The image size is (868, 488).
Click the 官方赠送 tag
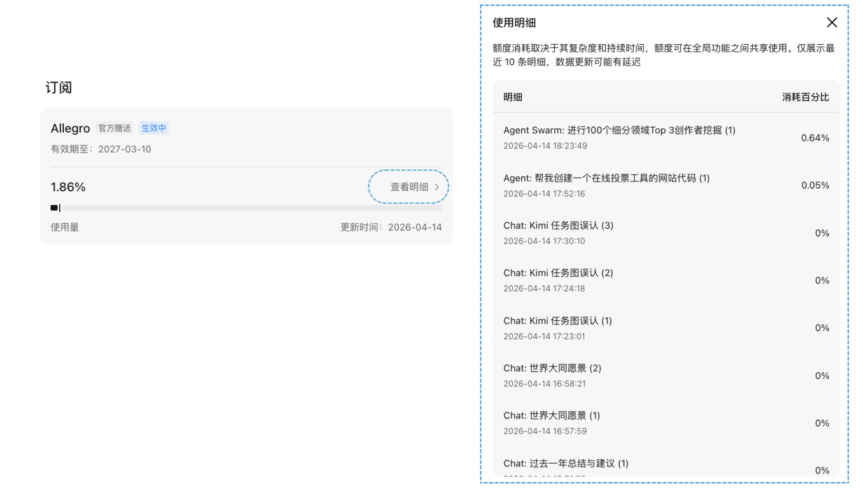point(114,128)
